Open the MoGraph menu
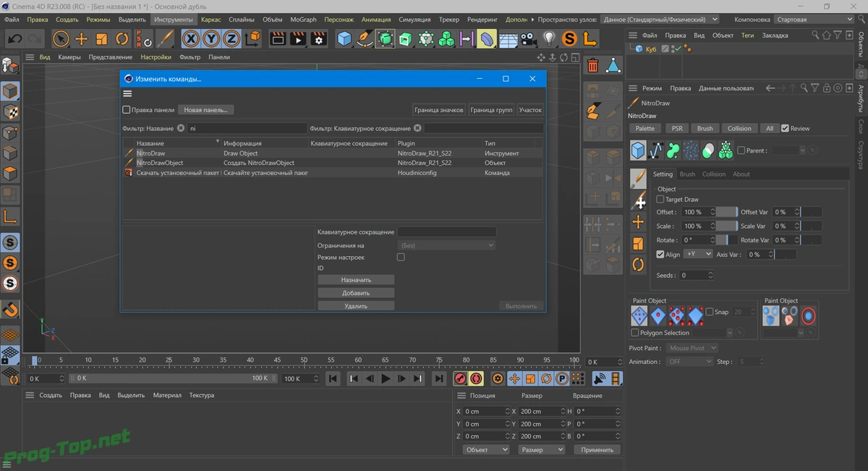Viewport: 868px width, 471px height. 303,20
